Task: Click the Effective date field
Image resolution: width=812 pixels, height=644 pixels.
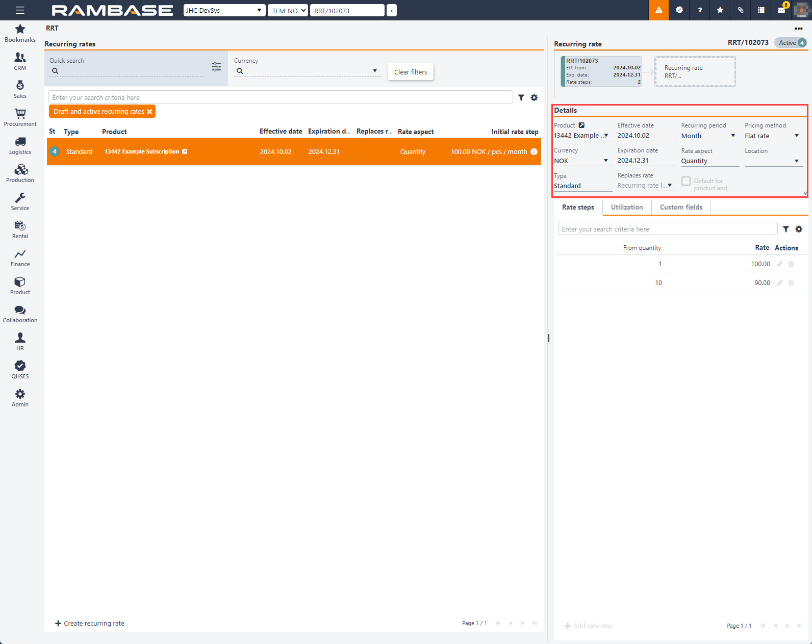Action: pyautogui.click(x=646, y=136)
